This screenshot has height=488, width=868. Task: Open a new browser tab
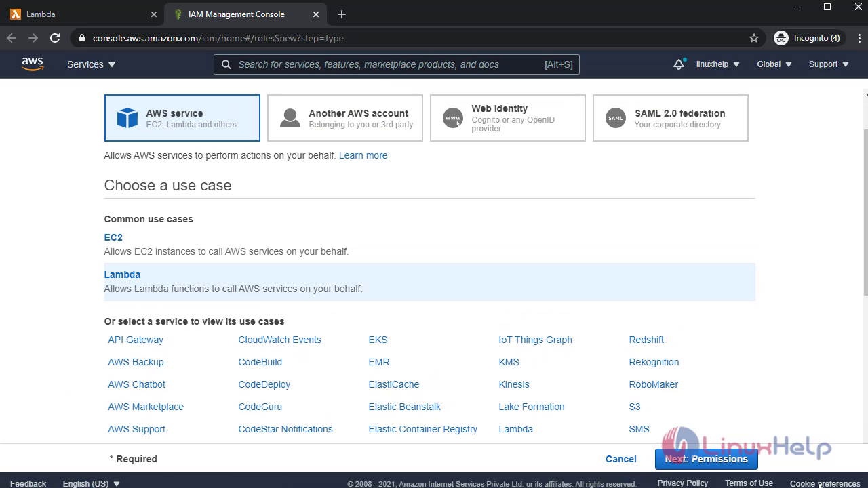342,14
